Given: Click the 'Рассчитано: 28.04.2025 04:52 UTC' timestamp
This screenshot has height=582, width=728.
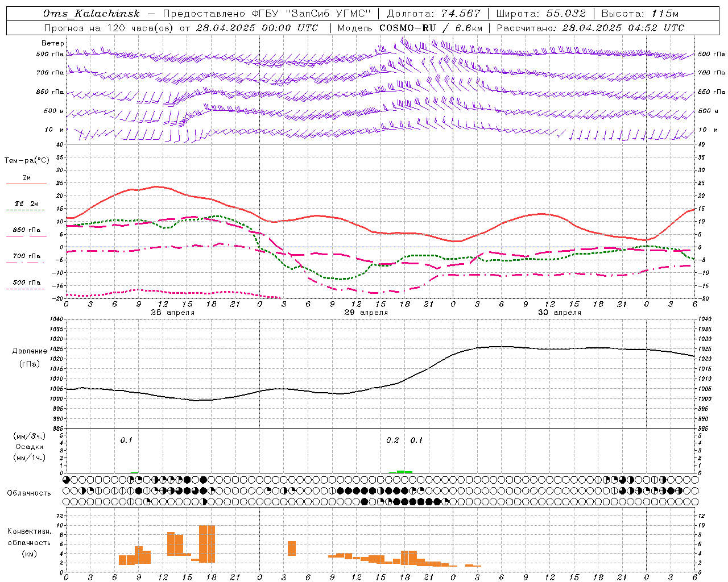Looking at the screenshot, I should (x=590, y=28).
